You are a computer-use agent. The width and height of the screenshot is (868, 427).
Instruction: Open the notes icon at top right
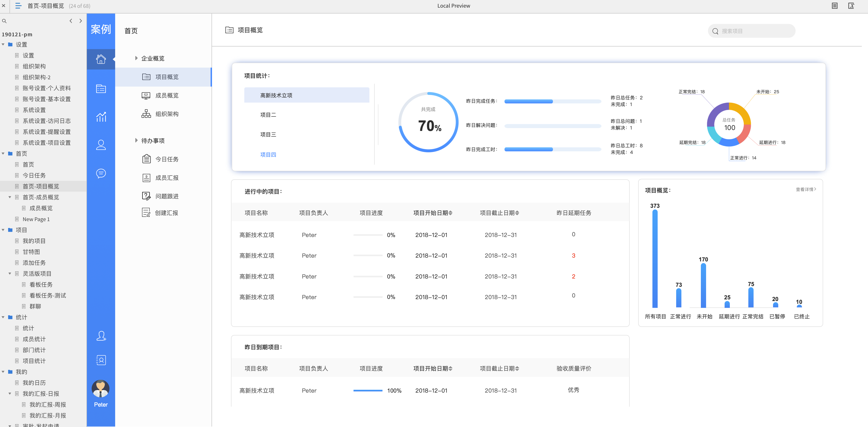pos(834,6)
